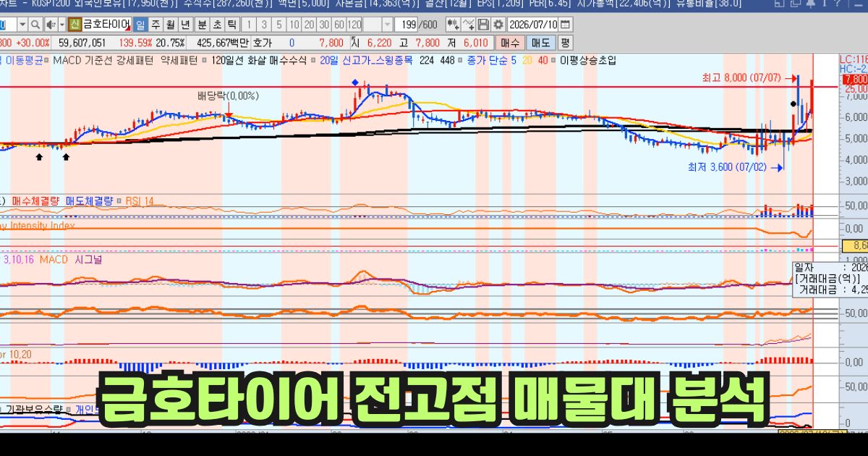Open chart settings gear icon
Viewport: 868px width, 456px height.
pyautogui.click(x=498, y=25)
